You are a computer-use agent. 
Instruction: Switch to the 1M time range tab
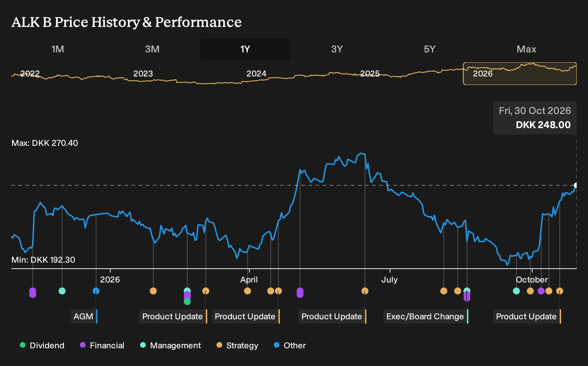58,49
